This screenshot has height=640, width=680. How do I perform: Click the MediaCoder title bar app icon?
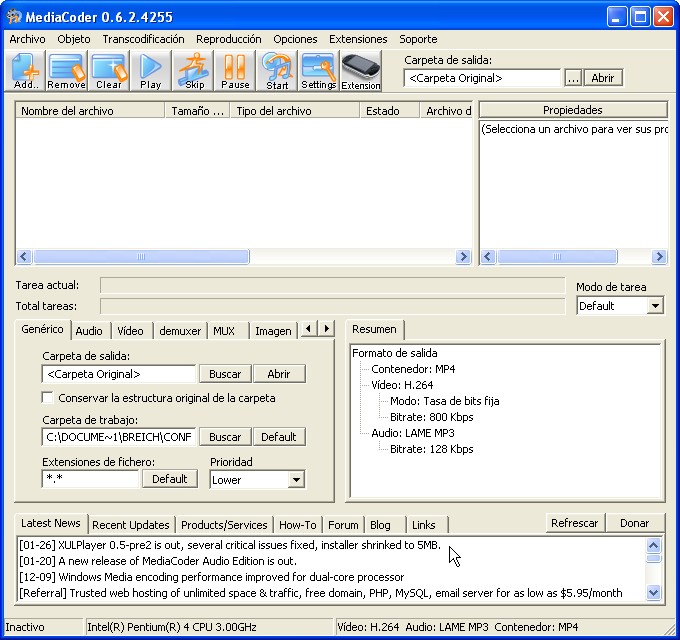click(14, 16)
